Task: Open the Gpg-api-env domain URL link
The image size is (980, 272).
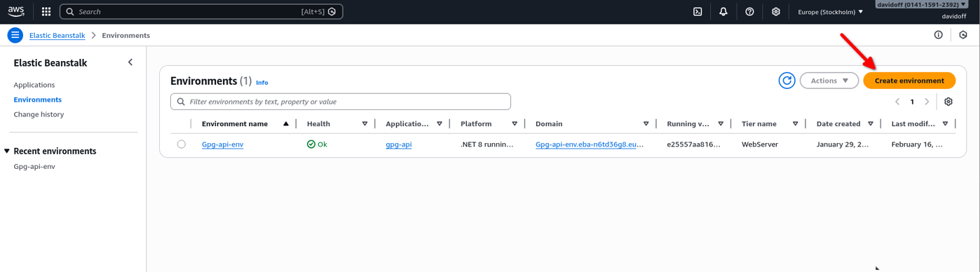Action: click(590, 144)
